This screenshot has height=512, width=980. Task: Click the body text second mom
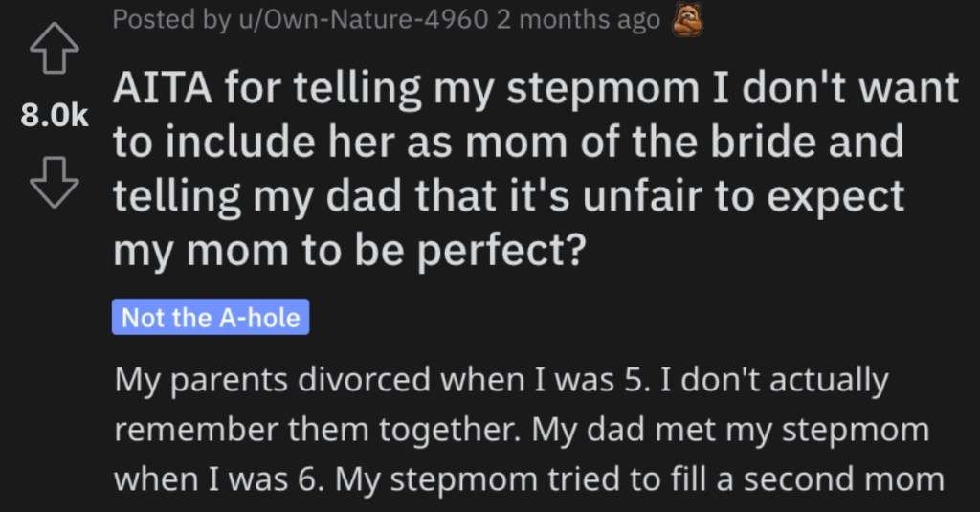coord(844,479)
